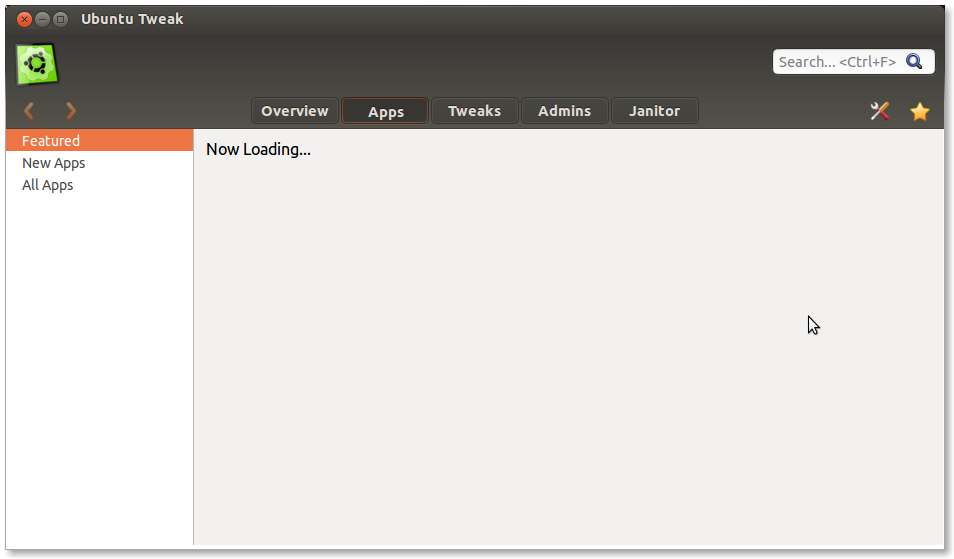Image resolution: width=954 pixels, height=559 pixels.
Task: Open preferences via the wrench-screwdriver icon
Action: 880,111
